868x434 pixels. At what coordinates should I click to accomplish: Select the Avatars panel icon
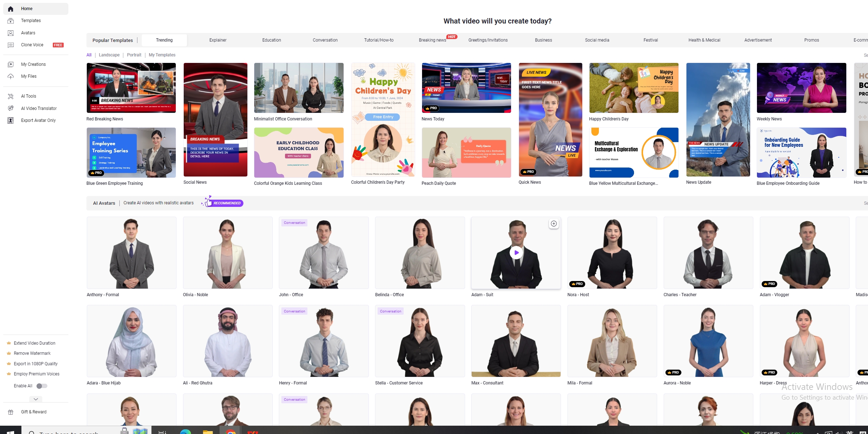[x=10, y=33]
